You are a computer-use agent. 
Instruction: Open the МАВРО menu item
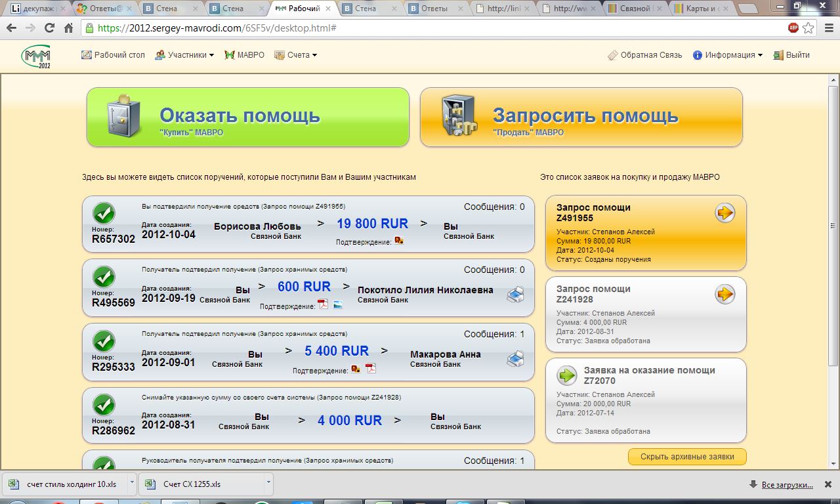coord(244,55)
